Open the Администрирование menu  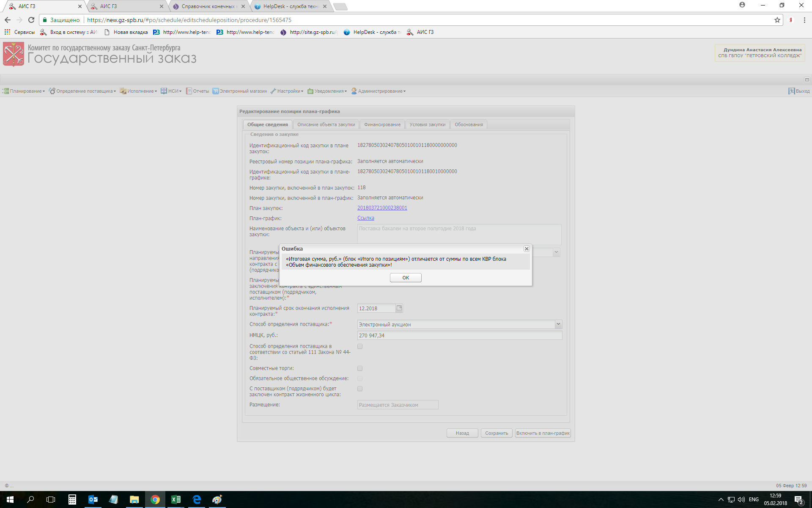(x=378, y=91)
